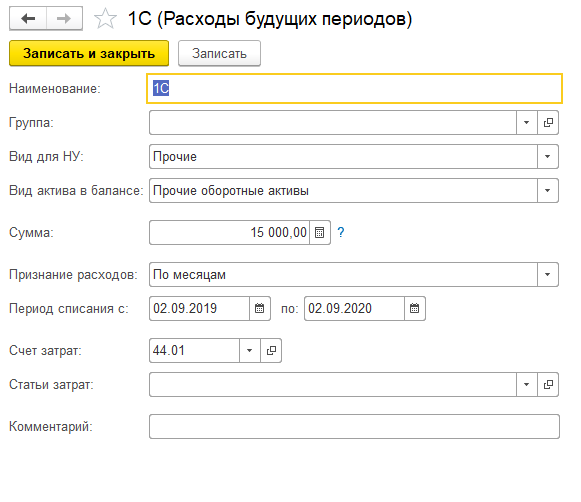Screen dimensions: 581x502
Task: Open calculator icon in Сумма field
Action: click(319, 233)
